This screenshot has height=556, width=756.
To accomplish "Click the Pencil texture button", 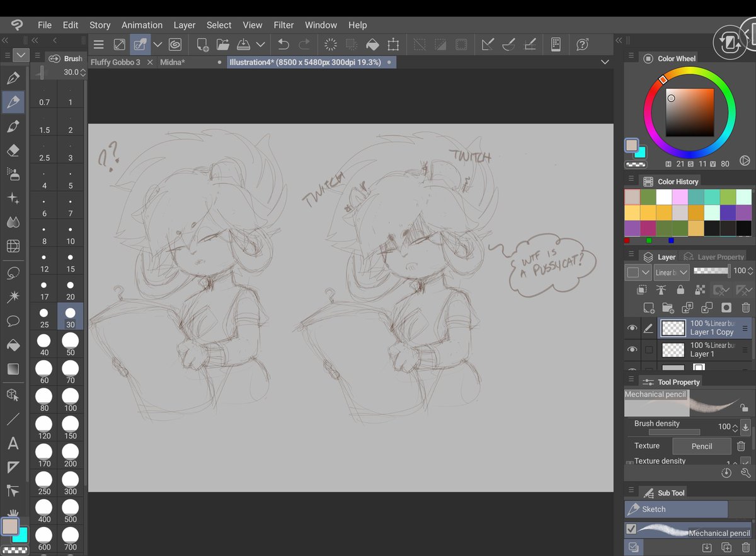I will (x=702, y=446).
